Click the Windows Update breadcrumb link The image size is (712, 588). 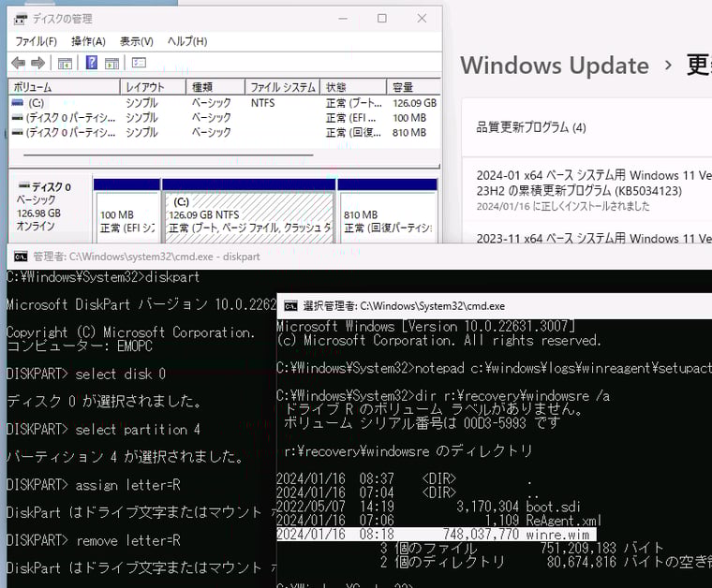[x=555, y=66]
